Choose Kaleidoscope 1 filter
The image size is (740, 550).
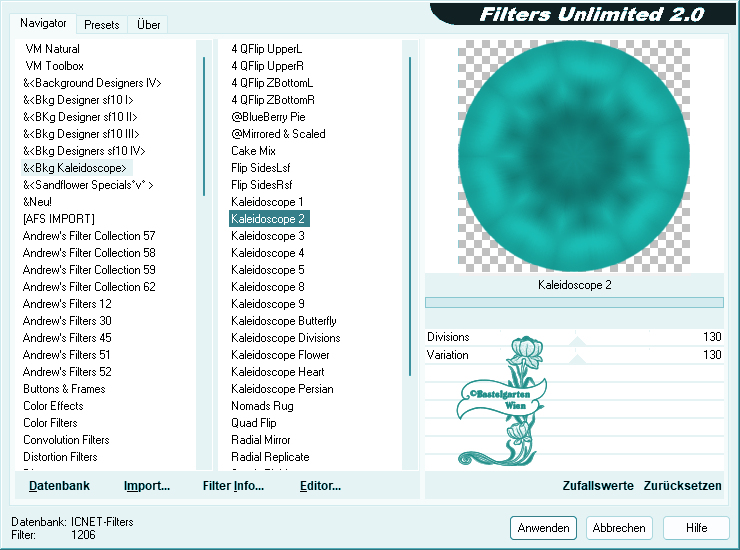[267, 202]
